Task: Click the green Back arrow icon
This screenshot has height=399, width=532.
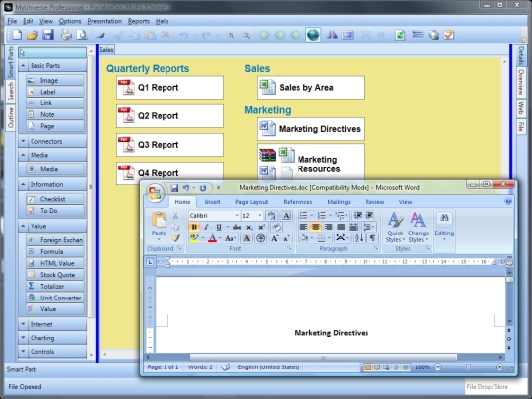Action: (x=264, y=34)
